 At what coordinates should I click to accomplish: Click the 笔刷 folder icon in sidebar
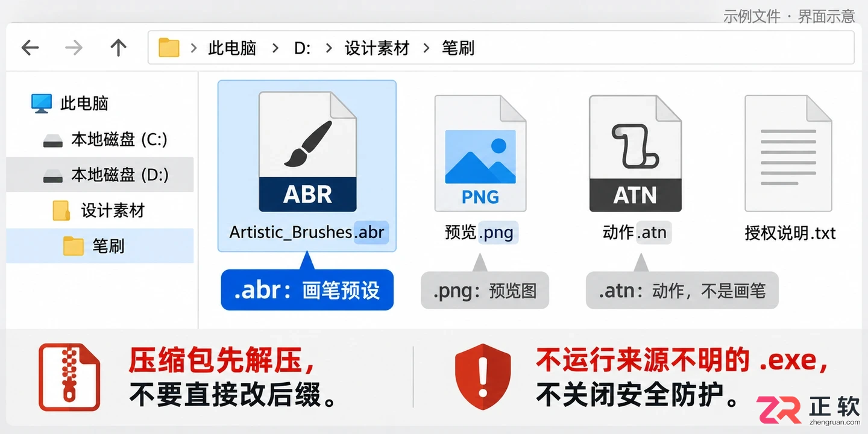pyautogui.click(x=74, y=246)
